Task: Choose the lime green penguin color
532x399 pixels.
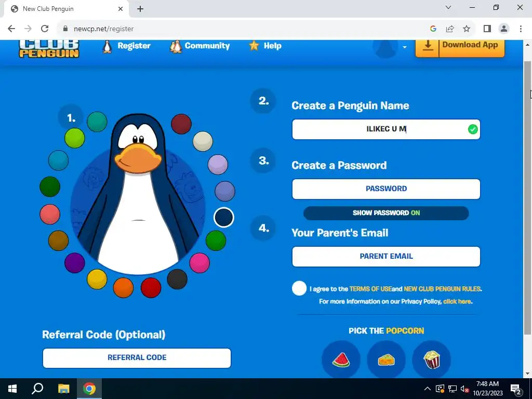Action: (75, 138)
